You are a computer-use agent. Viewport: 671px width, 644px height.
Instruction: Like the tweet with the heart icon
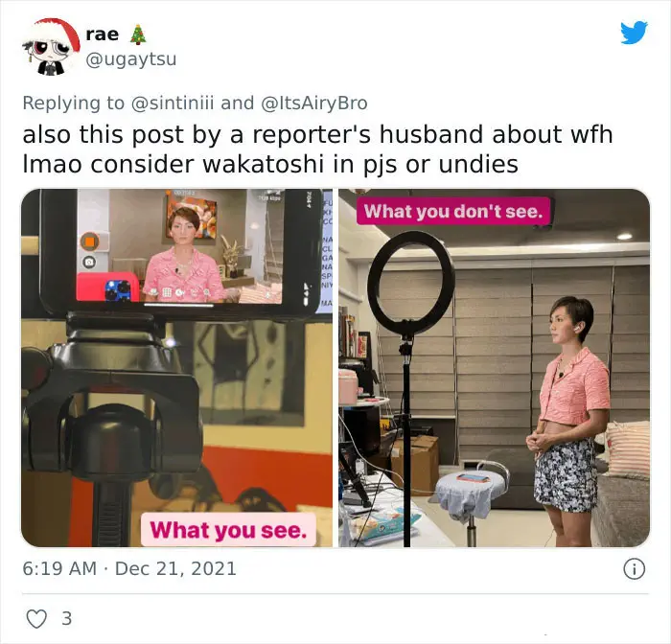point(36,618)
